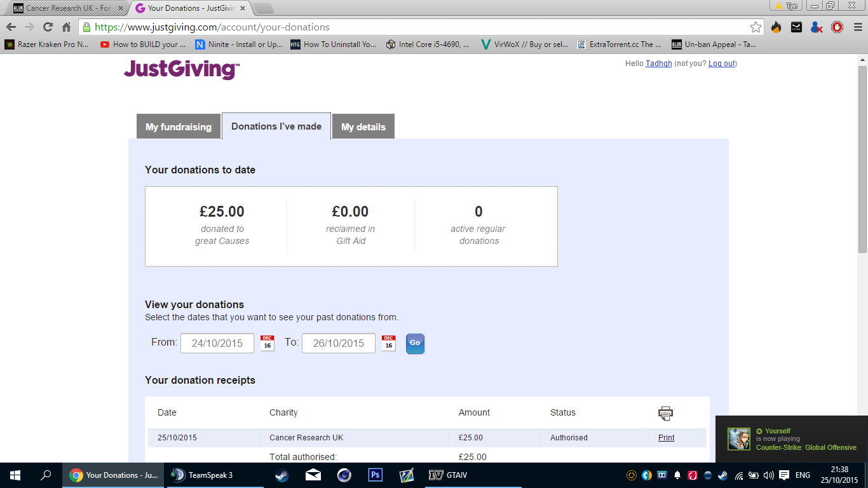This screenshot has width=868, height=488.
Task: Open the From date calendar picker icon
Action: [268, 343]
